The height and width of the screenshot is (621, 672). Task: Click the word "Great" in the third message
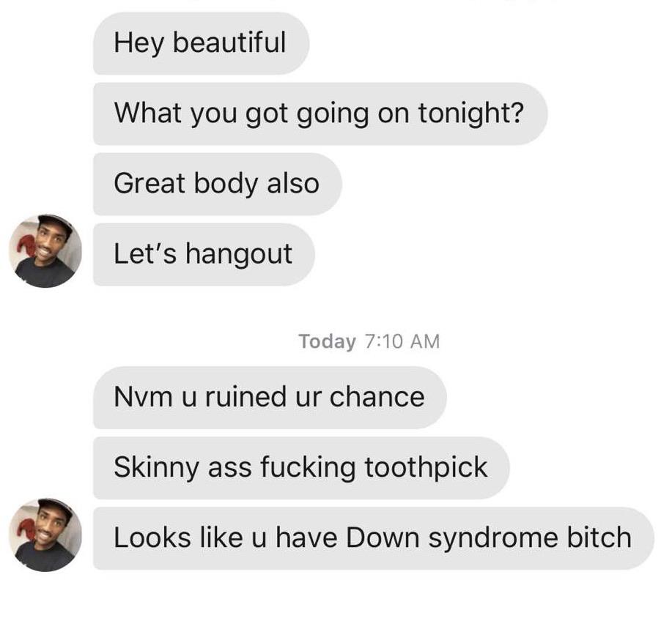(x=149, y=183)
